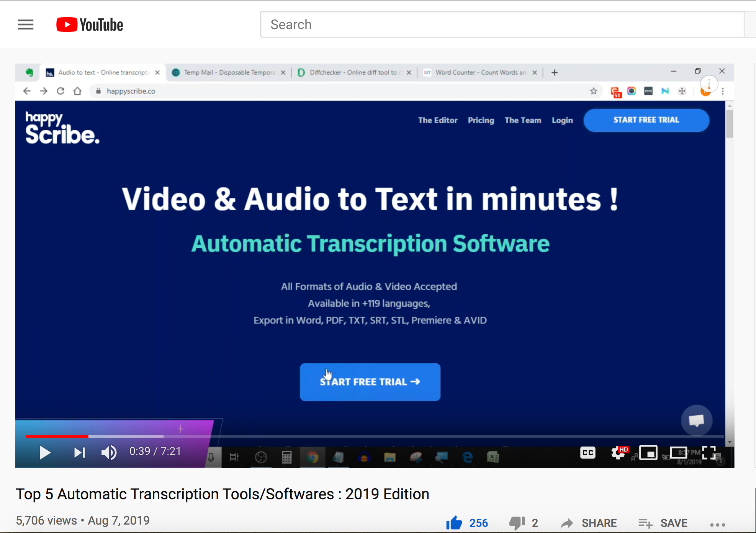Skip to the next video
756x533 pixels.
click(x=79, y=453)
